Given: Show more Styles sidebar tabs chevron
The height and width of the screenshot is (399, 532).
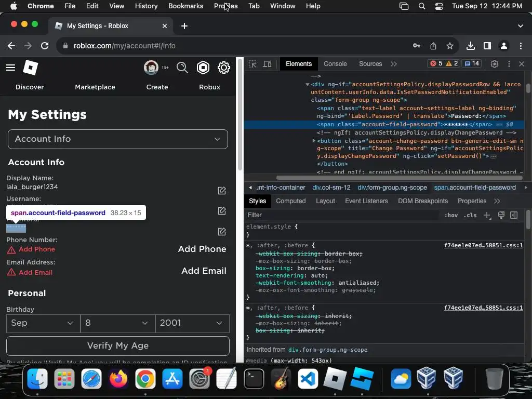Looking at the screenshot, I should [497, 201].
